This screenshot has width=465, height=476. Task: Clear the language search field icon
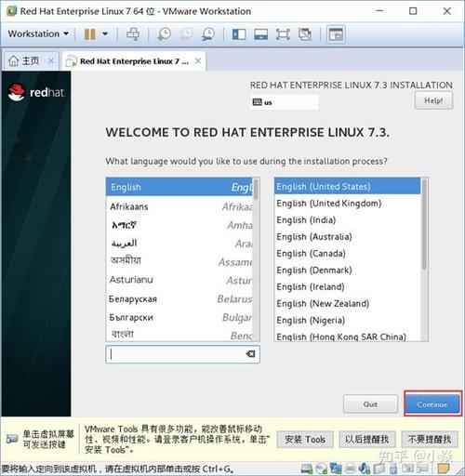point(250,354)
